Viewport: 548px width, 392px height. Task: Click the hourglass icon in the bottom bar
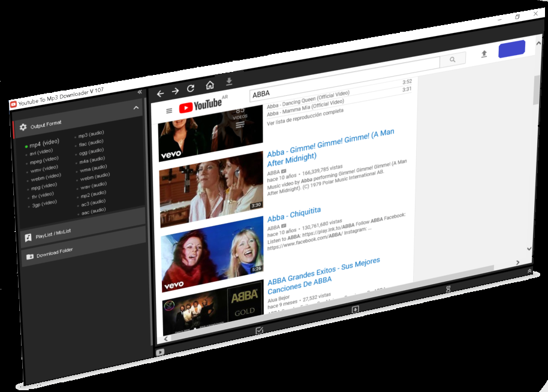tap(448, 290)
